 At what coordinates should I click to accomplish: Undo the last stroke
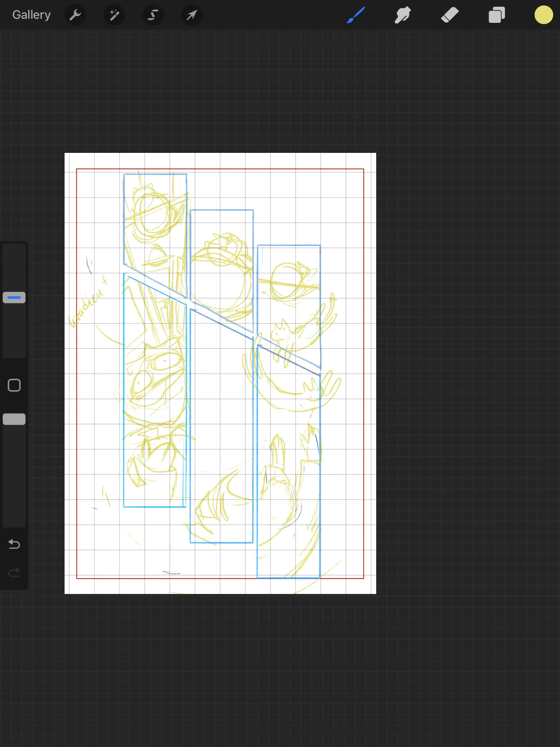point(14,544)
